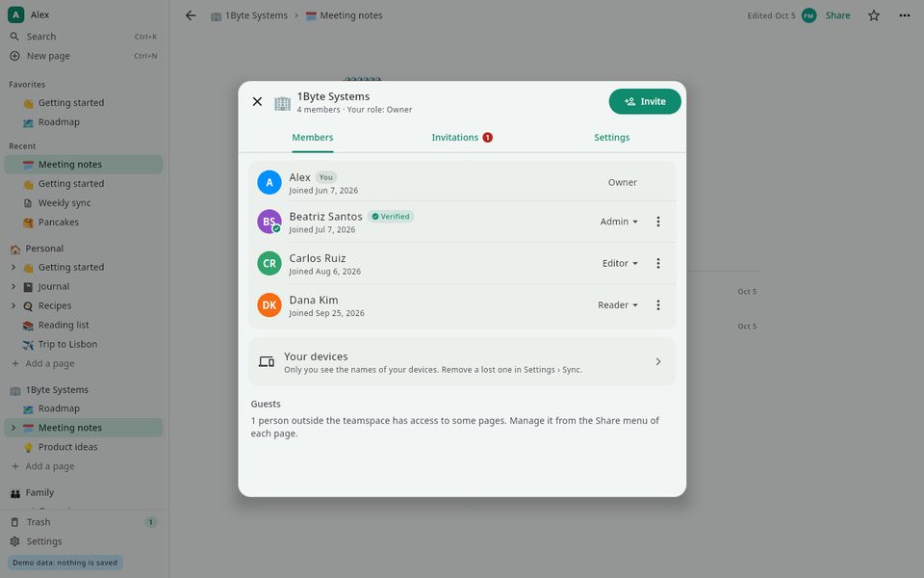Open Roadmap under 1Byte Systems
924x578 pixels.
(83, 408)
